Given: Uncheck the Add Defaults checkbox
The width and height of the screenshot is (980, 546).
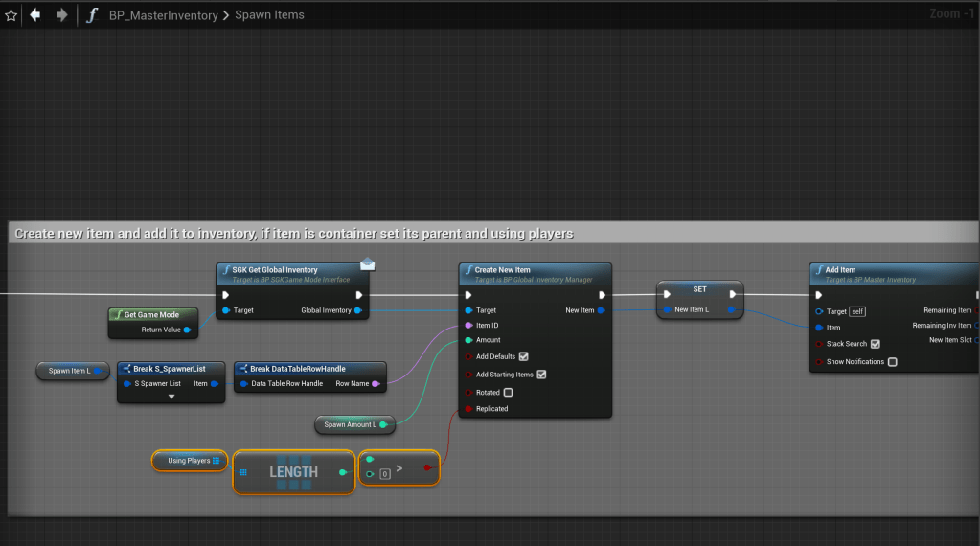Looking at the screenshot, I should 523,356.
